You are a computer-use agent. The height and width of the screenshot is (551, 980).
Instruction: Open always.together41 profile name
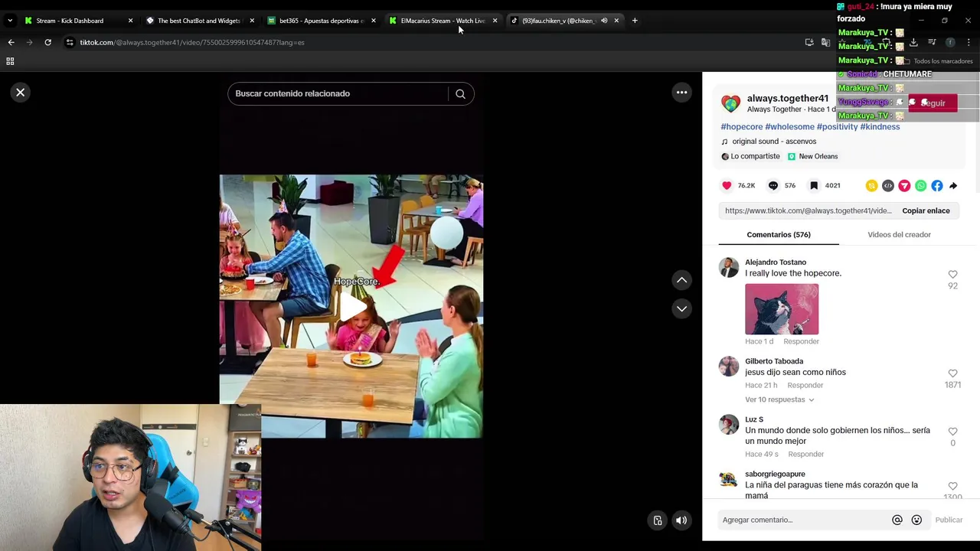(788, 98)
